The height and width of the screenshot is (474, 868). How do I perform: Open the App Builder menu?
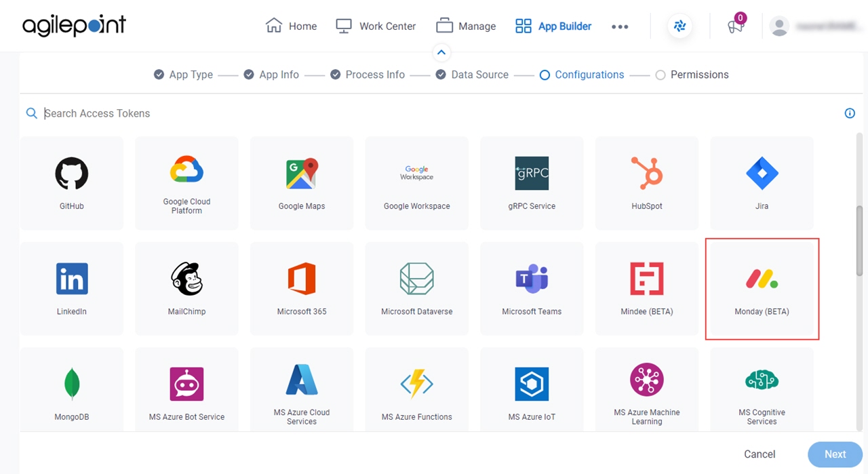[553, 26]
